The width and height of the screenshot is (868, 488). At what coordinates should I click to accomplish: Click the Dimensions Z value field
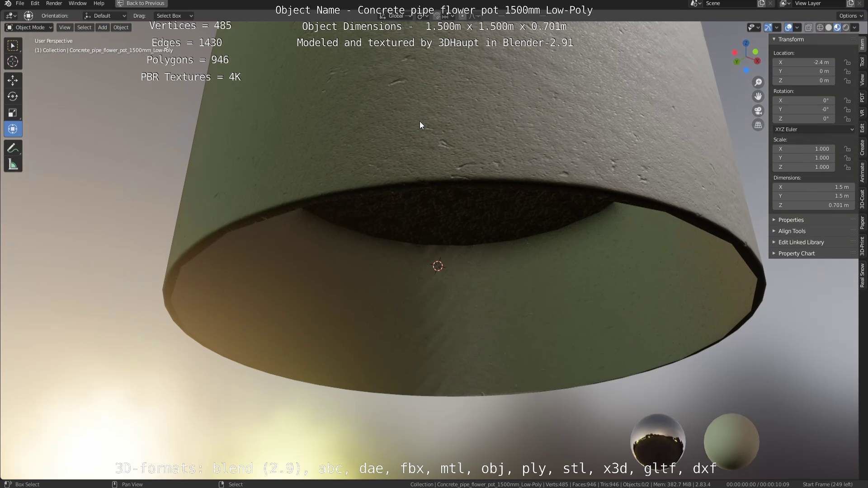pyautogui.click(x=814, y=205)
